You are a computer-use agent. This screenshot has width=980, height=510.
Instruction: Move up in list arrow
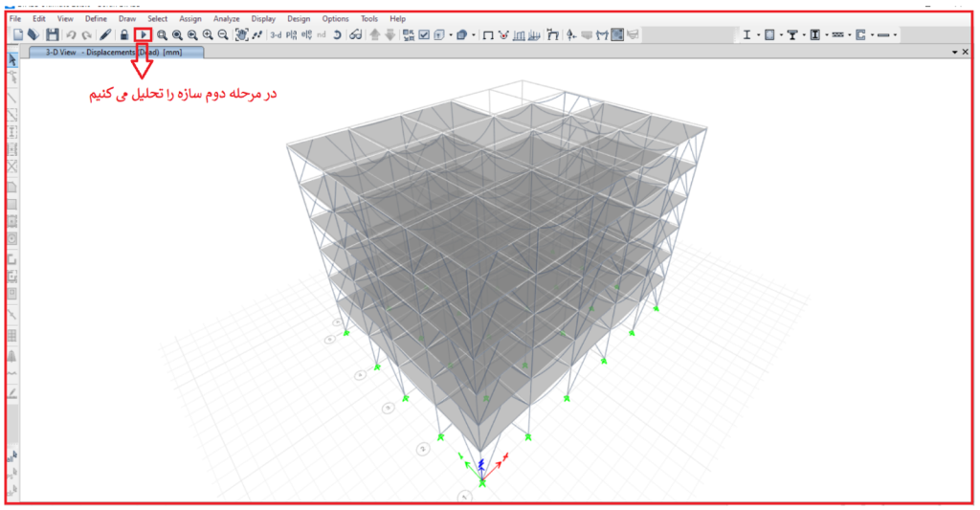click(375, 35)
